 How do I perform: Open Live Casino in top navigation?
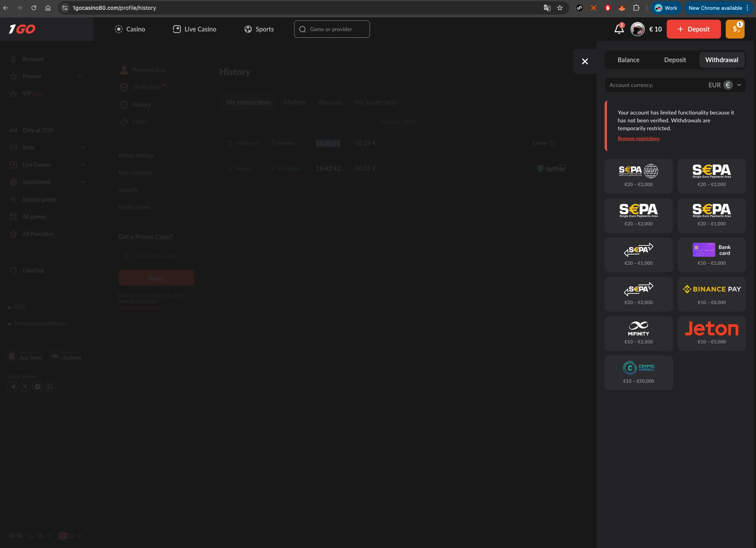pyautogui.click(x=195, y=29)
